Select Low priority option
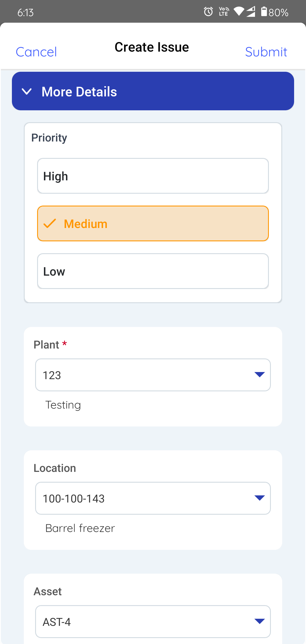 153,271
